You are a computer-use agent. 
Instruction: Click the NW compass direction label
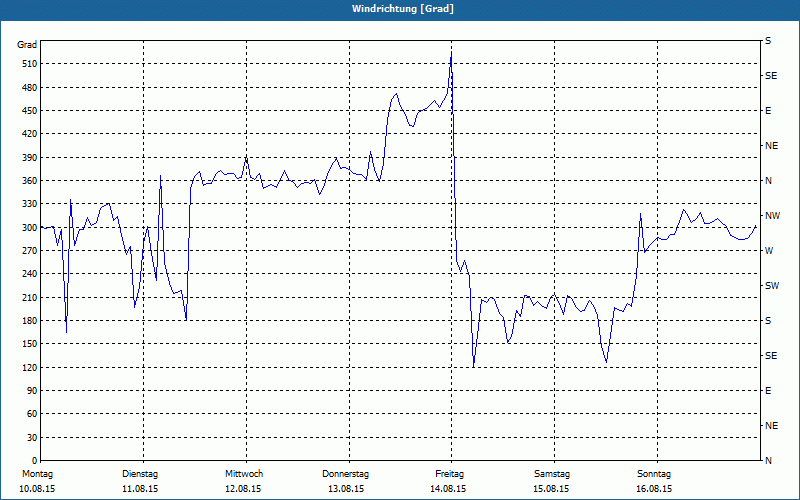coord(772,216)
